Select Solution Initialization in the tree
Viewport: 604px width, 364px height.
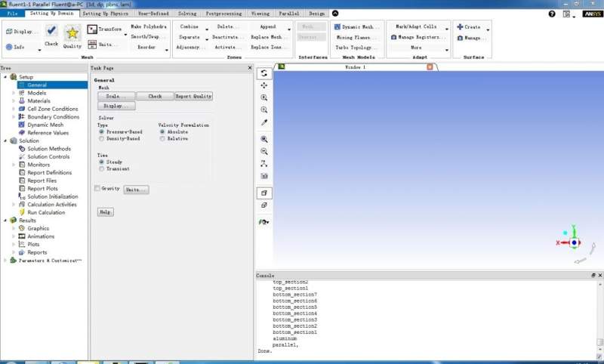click(53, 196)
